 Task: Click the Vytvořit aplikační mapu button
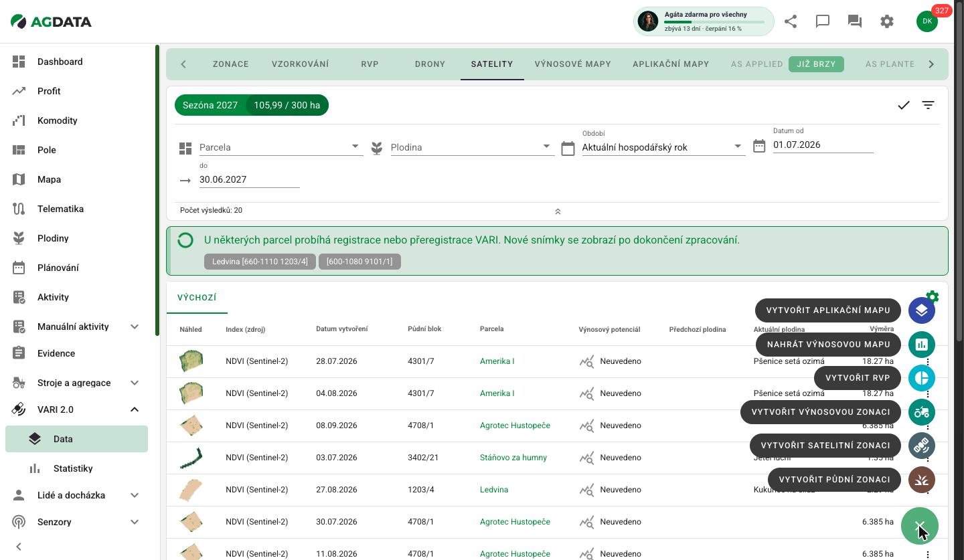(x=828, y=310)
